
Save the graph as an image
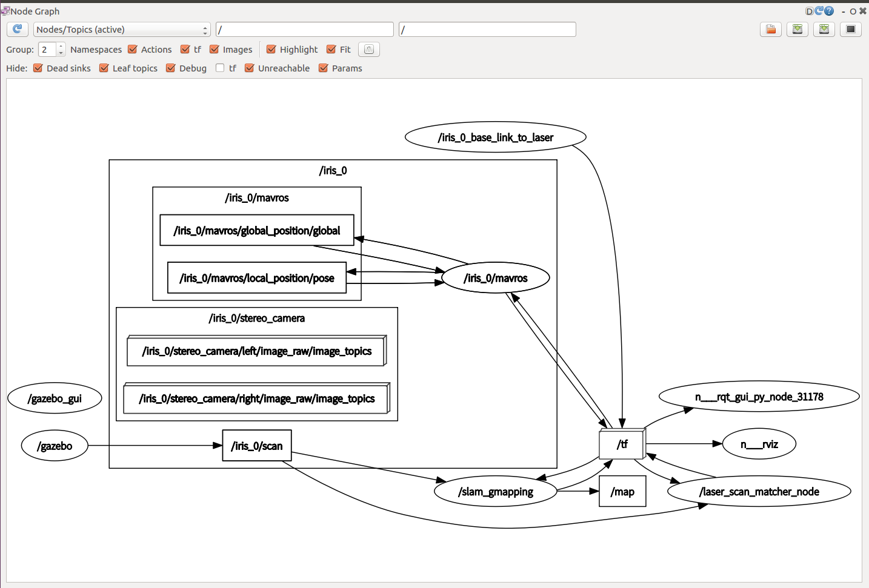click(x=824, y=29)
